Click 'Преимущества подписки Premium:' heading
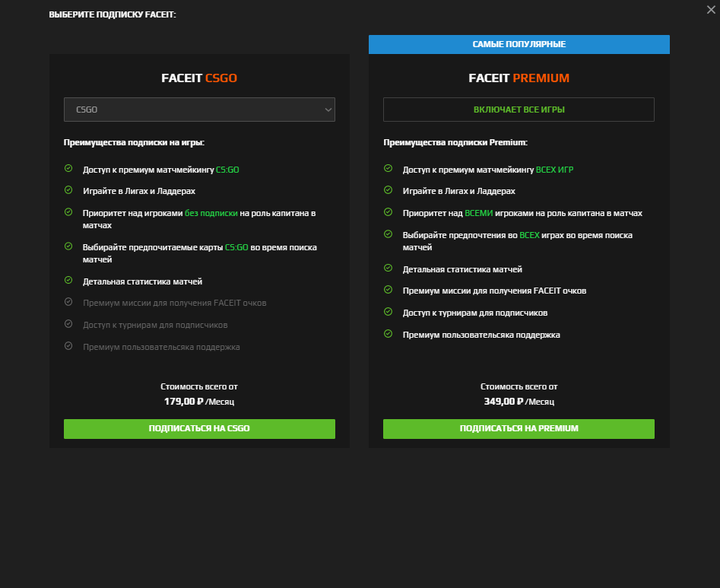The image size is (720, 588). (455, 142)
